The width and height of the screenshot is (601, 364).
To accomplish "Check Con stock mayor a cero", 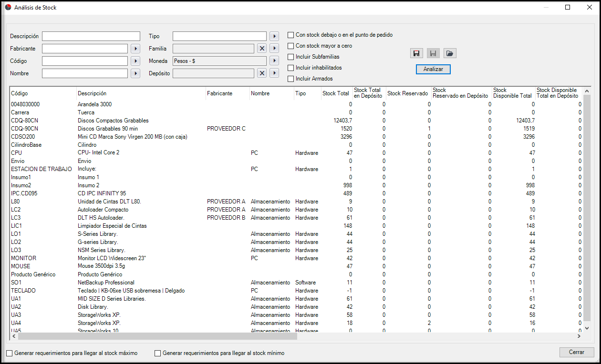I will (x=290, y=46).
